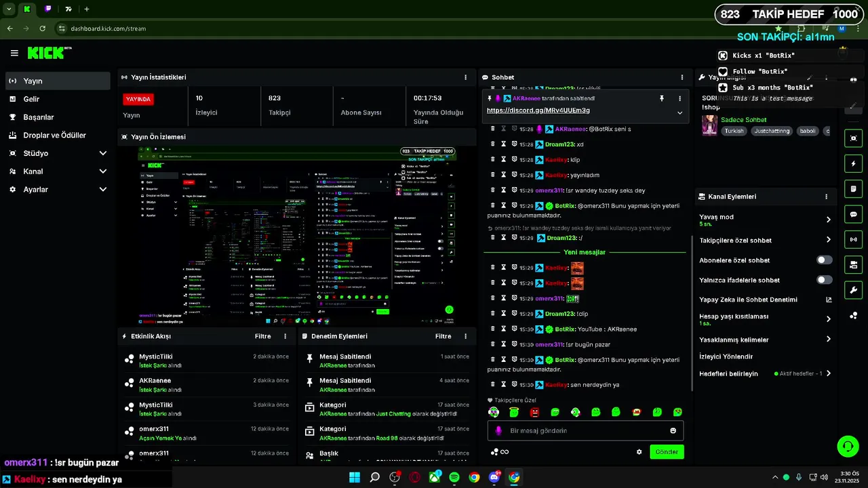Timeout Dream123 on the "xd" message
The width and height of the screenshot is (868, 488).
coord(504,144)
